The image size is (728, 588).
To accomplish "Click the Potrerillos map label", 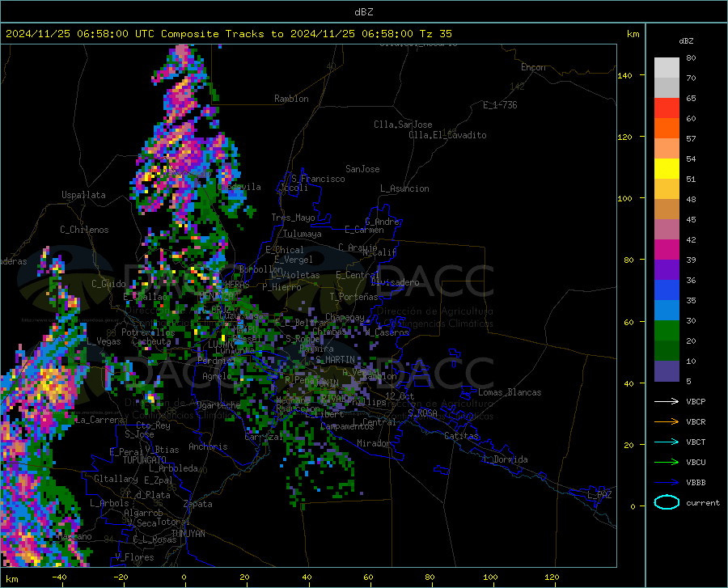I will (148, 332).
